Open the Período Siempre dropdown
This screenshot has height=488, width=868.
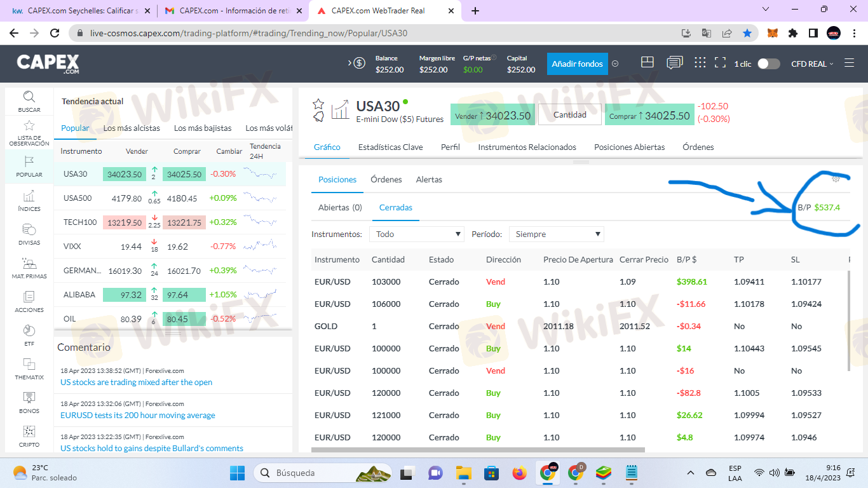[556, 234]
